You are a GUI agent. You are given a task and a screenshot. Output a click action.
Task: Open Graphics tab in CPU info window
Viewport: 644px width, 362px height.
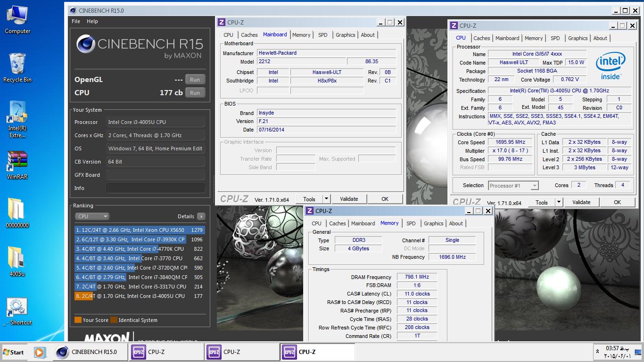tap(578, 38)
